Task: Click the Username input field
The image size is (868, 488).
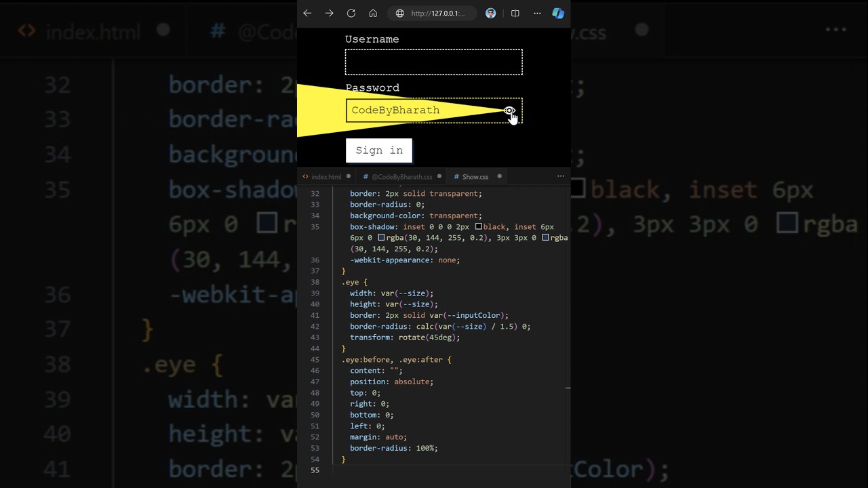Action: tap(434, 62)
